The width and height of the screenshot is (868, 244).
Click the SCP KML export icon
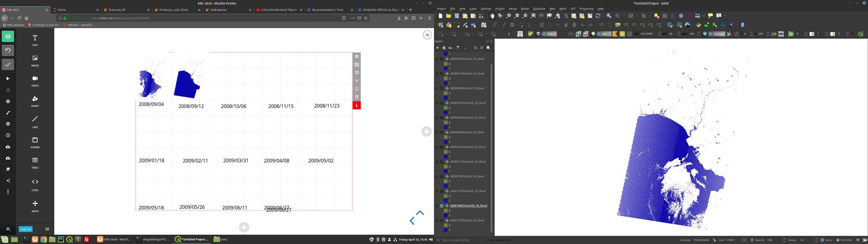pyautogui.click(x=781, y=34)
